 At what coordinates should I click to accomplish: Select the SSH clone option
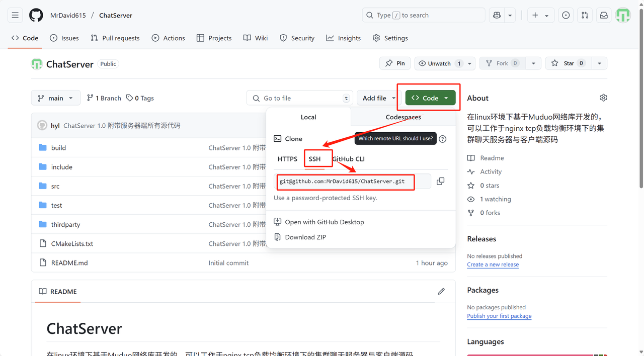click(x=314, y=159)
